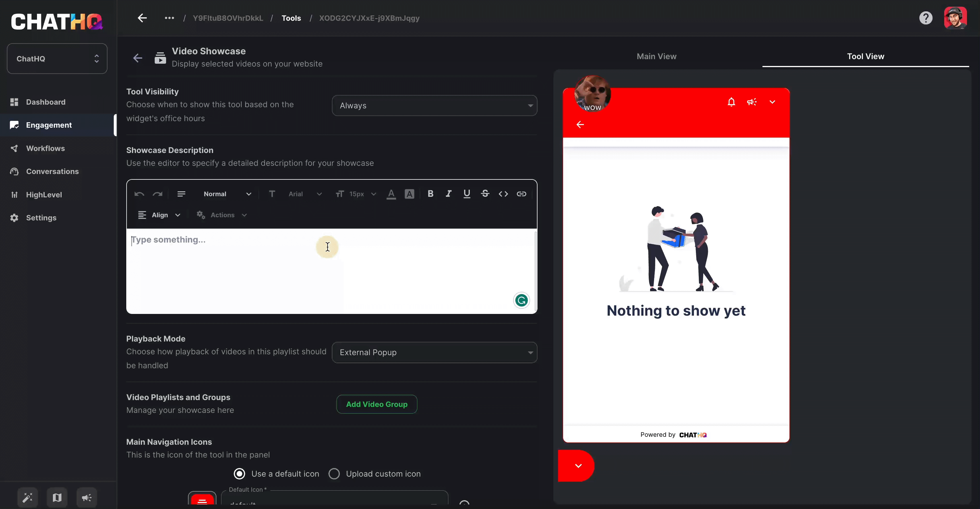Open the Tool Visibility Always dropdown
The height and width of the screenshot is (509, 980).
pyautogui.click(x=434, y=106)
